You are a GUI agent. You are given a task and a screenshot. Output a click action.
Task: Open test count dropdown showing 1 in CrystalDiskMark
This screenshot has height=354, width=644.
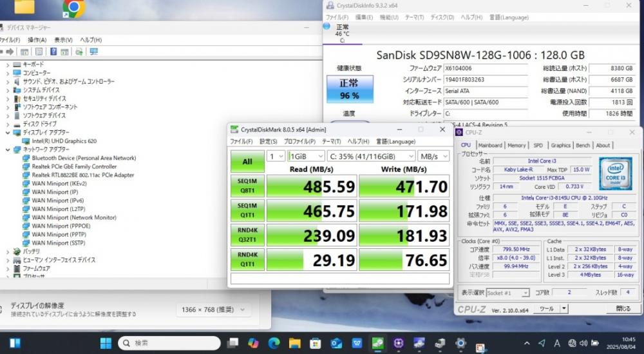tap(276, 156)
